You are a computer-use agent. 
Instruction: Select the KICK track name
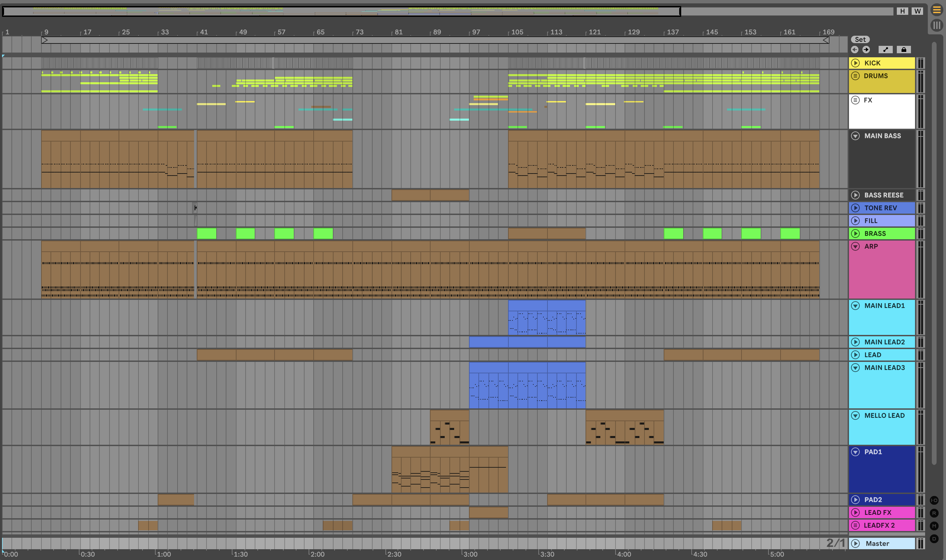click(872, 63)
